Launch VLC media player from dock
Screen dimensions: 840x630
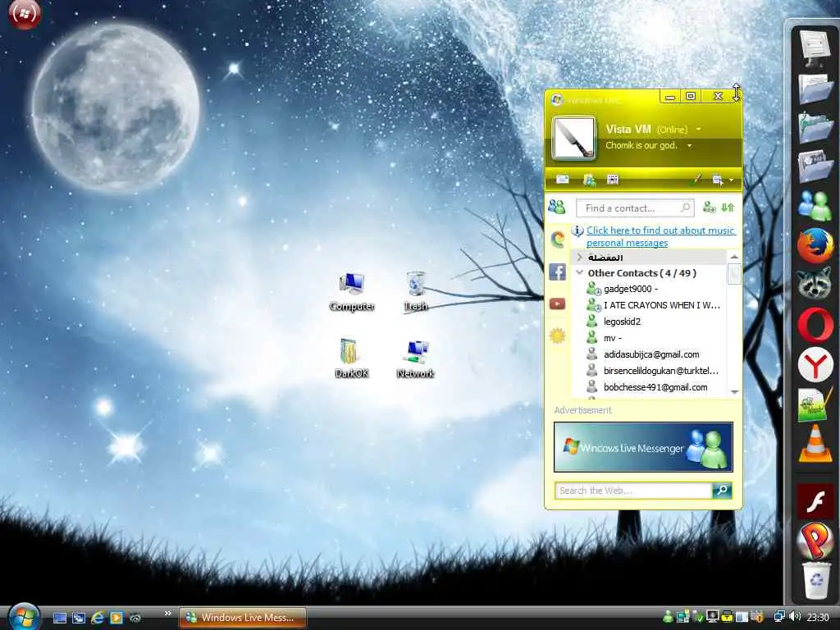815,444
